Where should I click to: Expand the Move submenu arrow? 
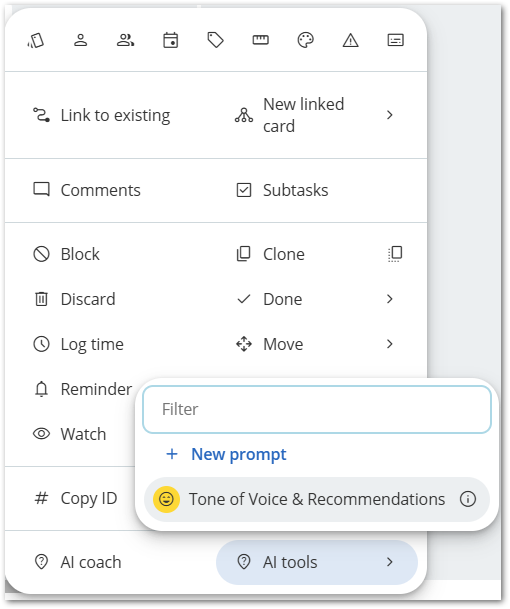pyautogui.click(x=390, y=344)
